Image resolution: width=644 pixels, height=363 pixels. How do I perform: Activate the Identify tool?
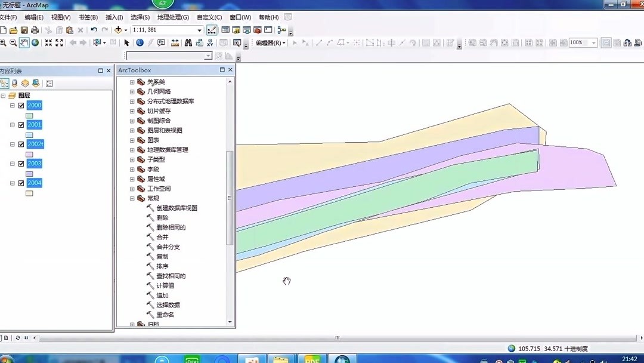coord(139,42)
